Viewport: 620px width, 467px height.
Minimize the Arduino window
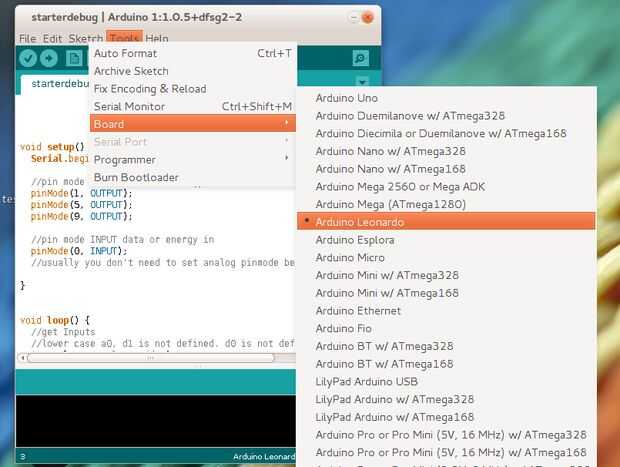(353, 18)
